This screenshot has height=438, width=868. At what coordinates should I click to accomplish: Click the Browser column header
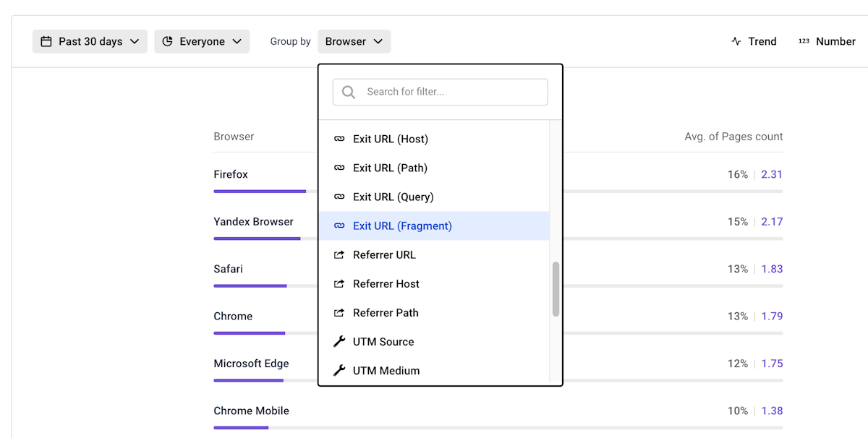tap(234, 137)
